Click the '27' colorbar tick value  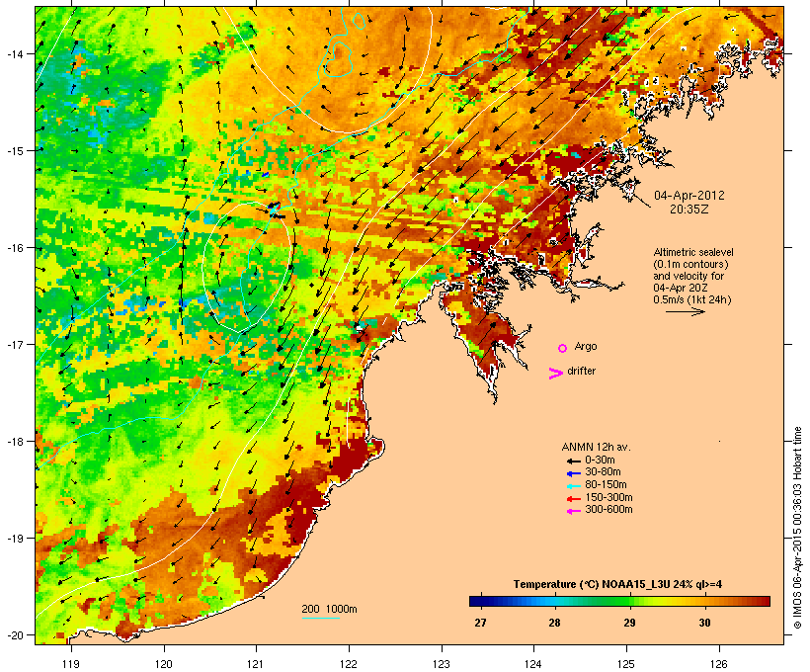480,623
